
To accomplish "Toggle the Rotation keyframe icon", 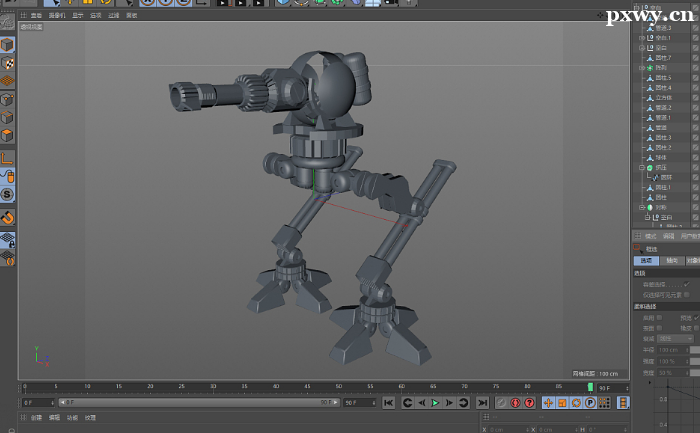I will pos(576,403).
